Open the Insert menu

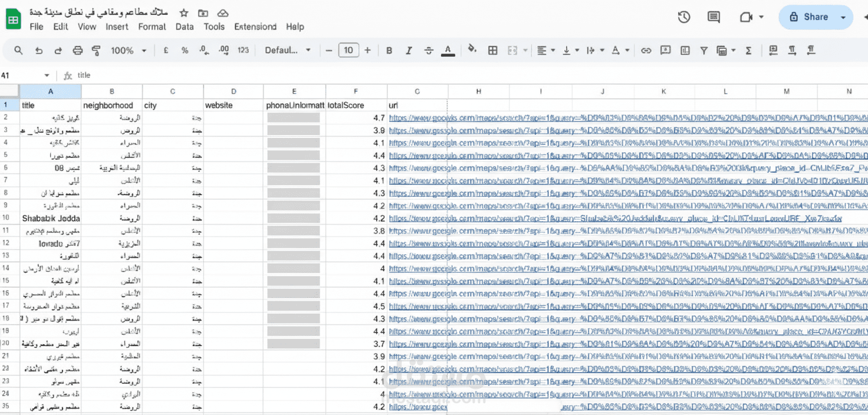pos(117,27)
